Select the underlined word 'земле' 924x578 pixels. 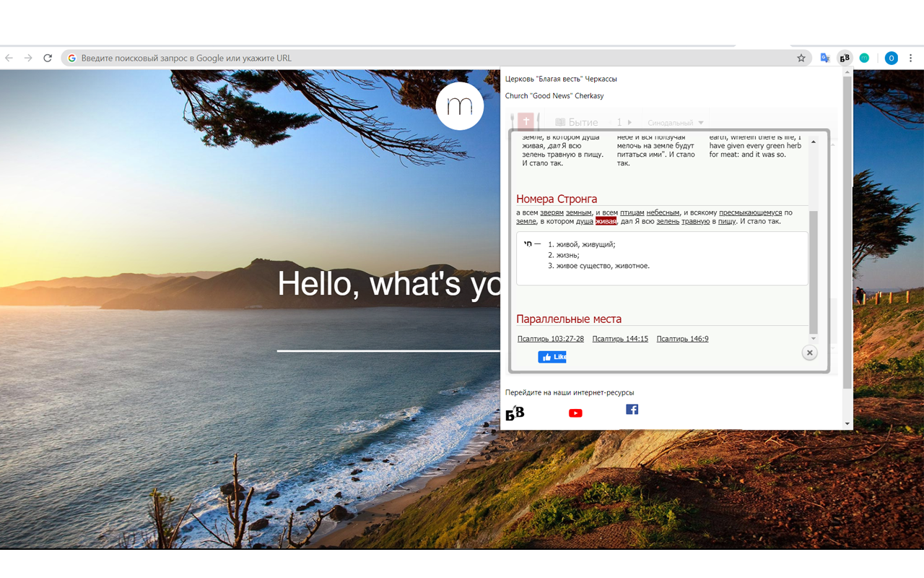tap(526, 221)
